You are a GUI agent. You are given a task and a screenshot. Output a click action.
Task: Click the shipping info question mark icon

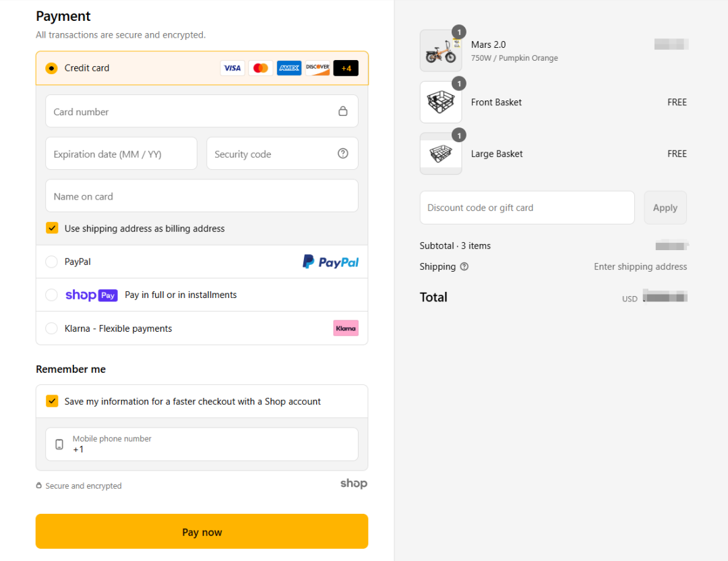point(464,267)
